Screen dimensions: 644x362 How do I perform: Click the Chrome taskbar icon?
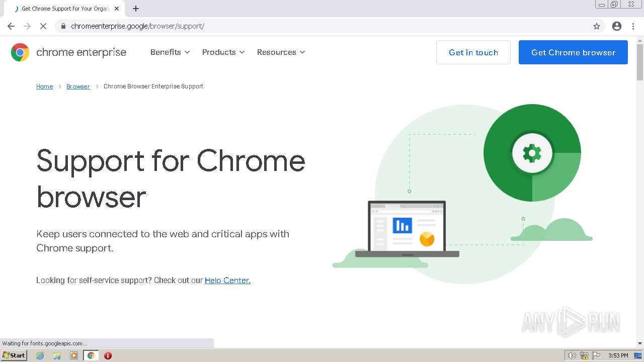(91, 355)
